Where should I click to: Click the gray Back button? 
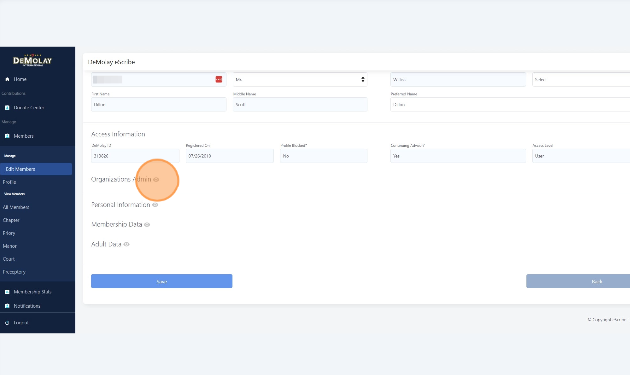pyautogui.click(x=578, y=281)
